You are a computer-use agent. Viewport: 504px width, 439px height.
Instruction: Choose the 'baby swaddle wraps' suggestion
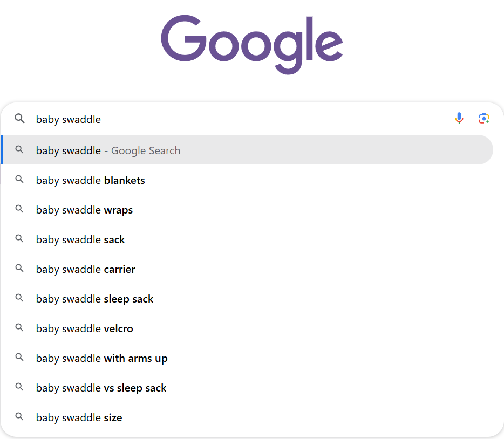[x=84, y=210]
